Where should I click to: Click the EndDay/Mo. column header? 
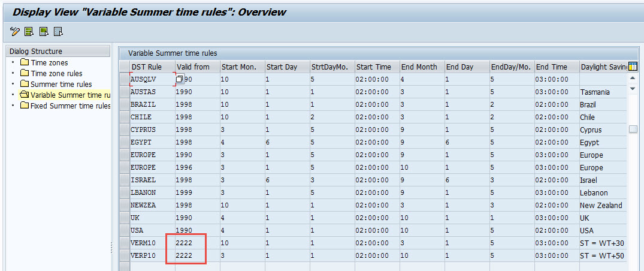click(512, 67)
